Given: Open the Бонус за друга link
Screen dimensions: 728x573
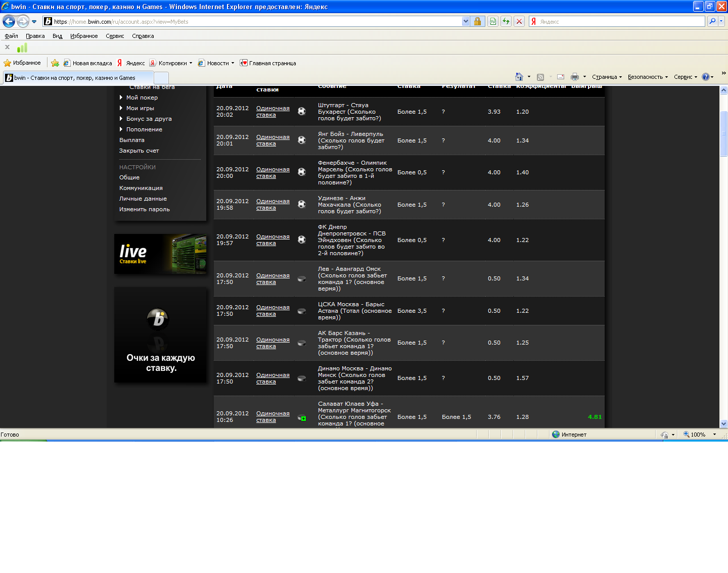Looking at the screenshot, I should click(149, 119).
